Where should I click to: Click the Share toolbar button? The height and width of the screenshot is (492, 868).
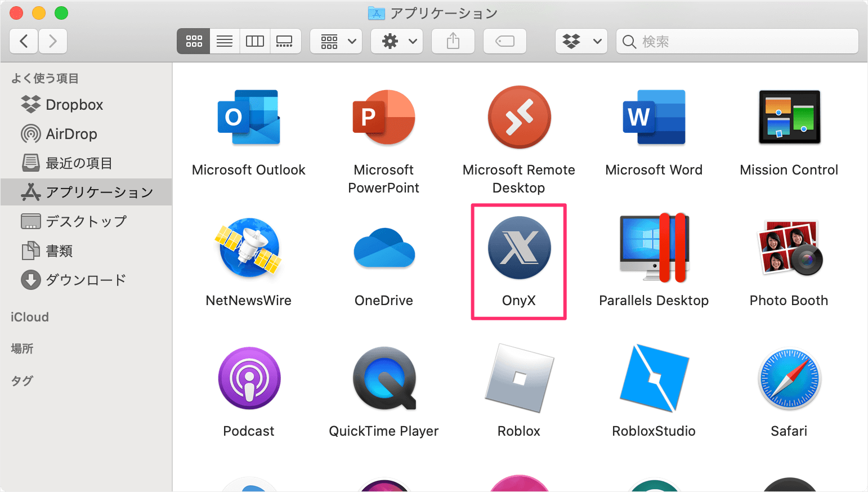[x=453, y=41]
